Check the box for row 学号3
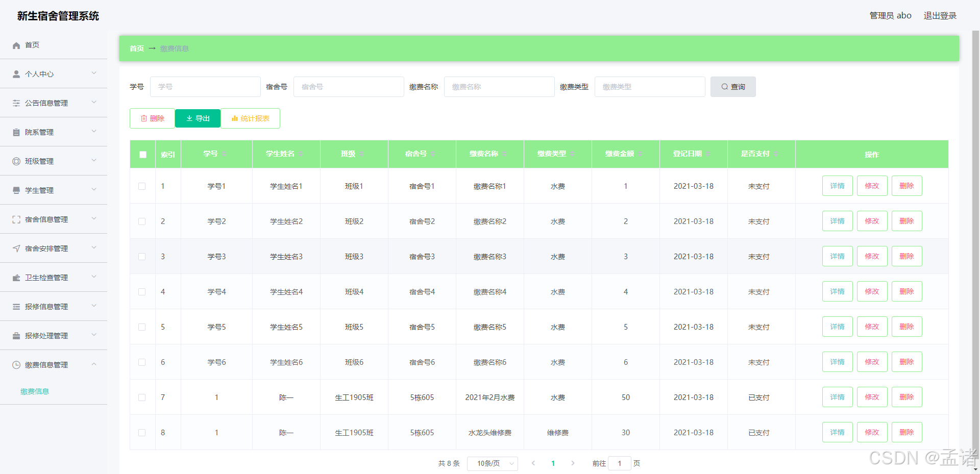Viewport: 980px width, 474px height. coord(142,257)
